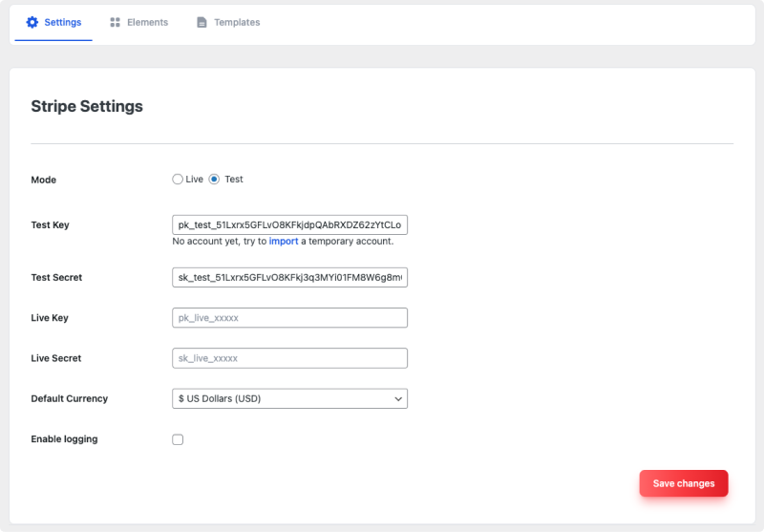Viewport: 764px width, 532px height.
Task: Click the 'Stripe Settings' heading
Action: [87, 106]
